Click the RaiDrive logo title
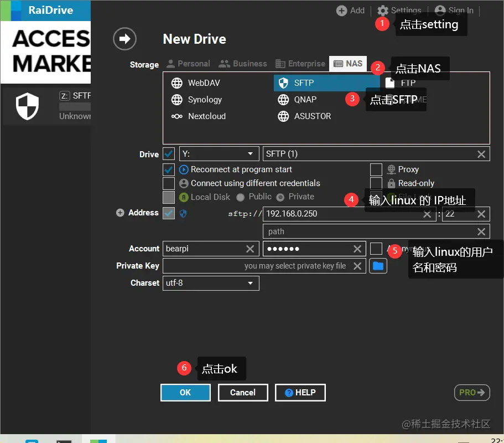The image size is (504, 443). (x=51, y=11)
